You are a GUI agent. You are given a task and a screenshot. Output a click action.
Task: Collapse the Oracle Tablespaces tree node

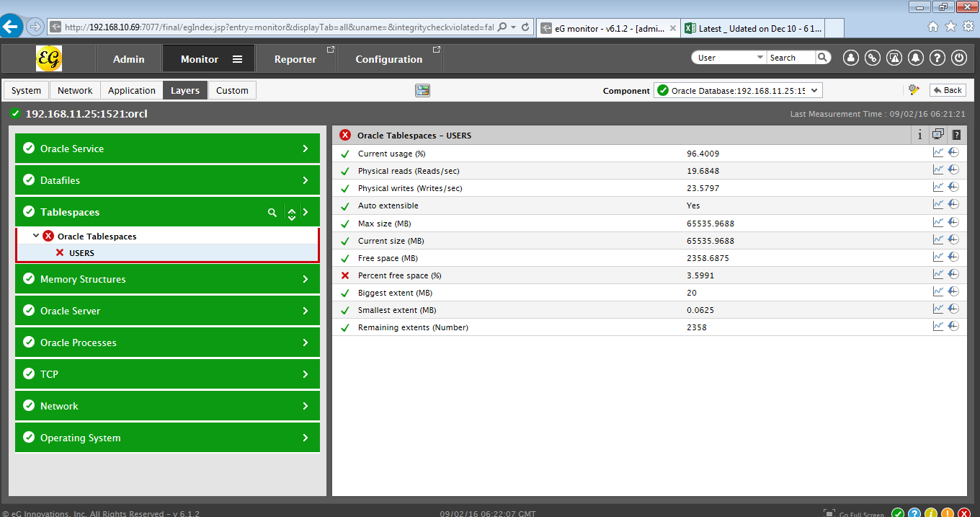click(x=36, y=236)
